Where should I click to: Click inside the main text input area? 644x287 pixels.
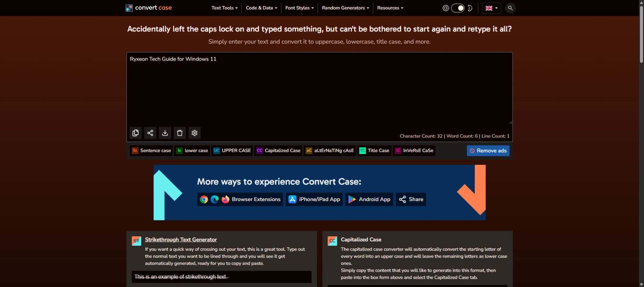(x=319, y=89)
